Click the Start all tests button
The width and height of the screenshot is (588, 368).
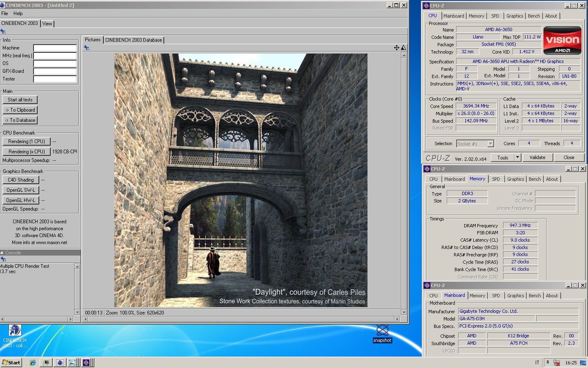[20, 100]
